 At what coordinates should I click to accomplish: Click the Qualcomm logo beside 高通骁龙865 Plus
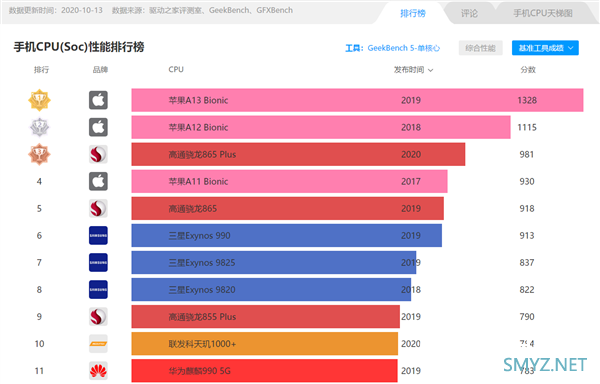pyautogui.click(x=98, y=154)
